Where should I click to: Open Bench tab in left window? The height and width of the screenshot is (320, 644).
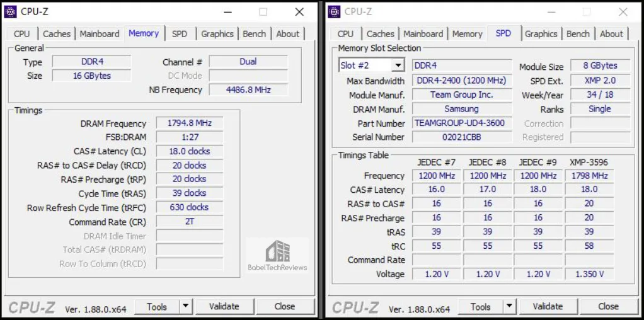[254, 33]
